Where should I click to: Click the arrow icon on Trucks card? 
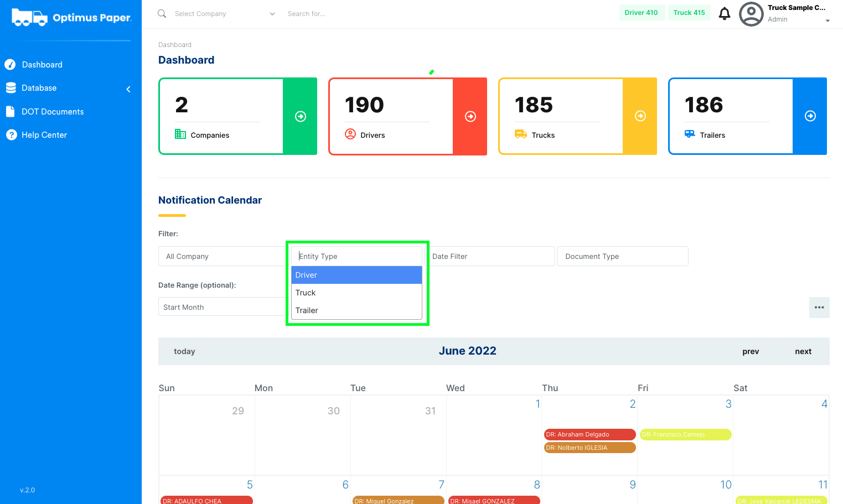(640, 116)
